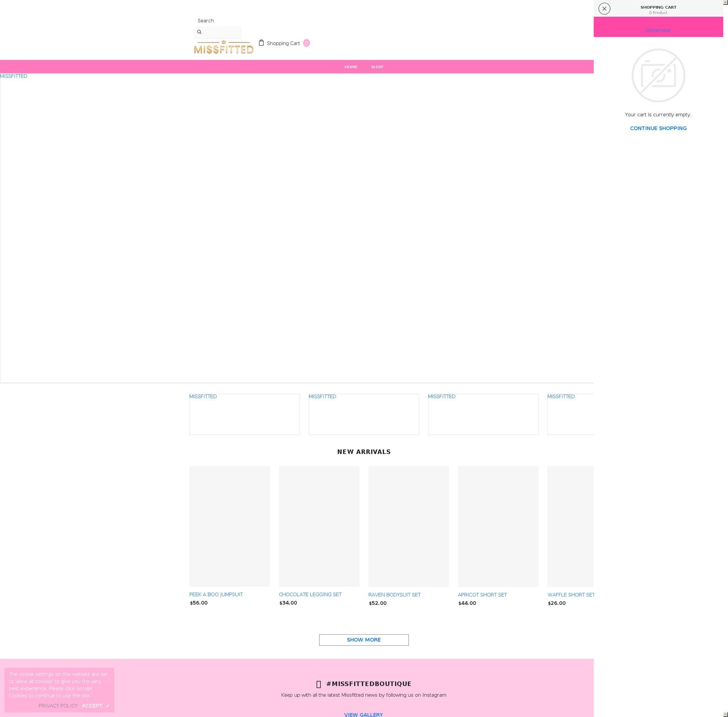Open the RAVEN BODYSUIT SET product
Viewport: 728px width, 717px height.
[394, 595]
